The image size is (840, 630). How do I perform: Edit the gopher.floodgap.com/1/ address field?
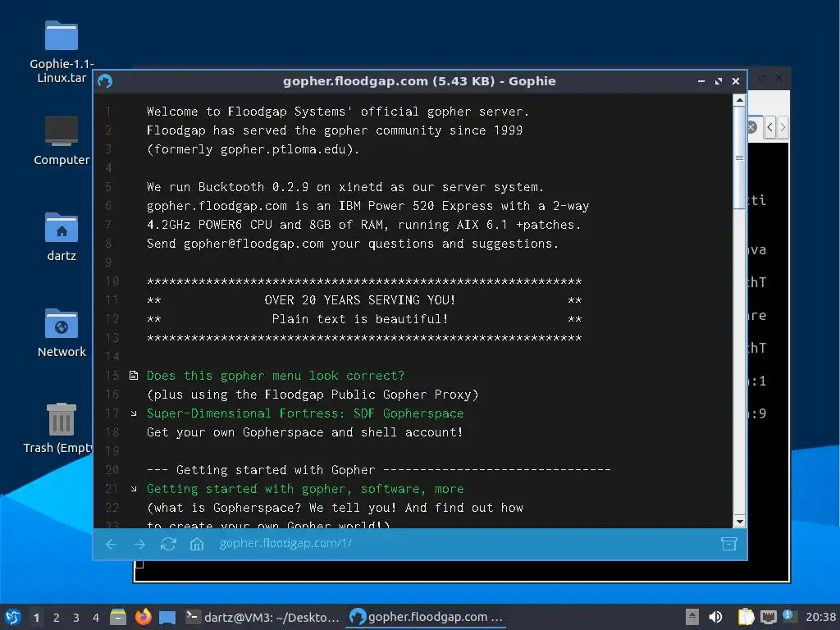285,543
